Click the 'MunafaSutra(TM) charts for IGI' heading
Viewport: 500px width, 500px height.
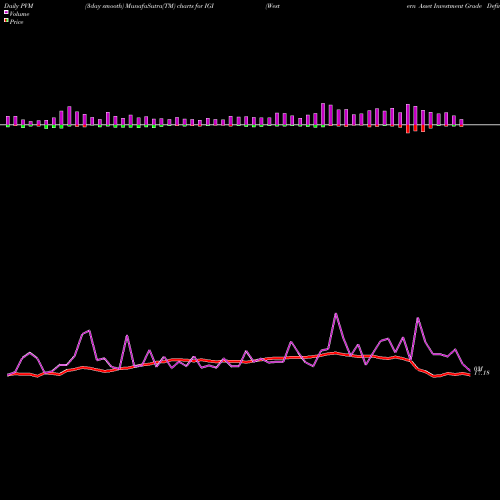170,6
